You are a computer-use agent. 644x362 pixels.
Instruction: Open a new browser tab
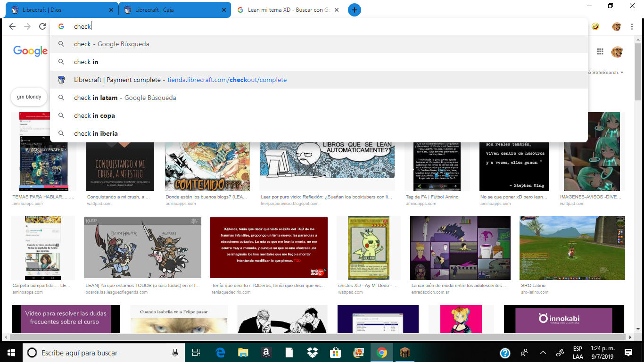click(355, 10)
